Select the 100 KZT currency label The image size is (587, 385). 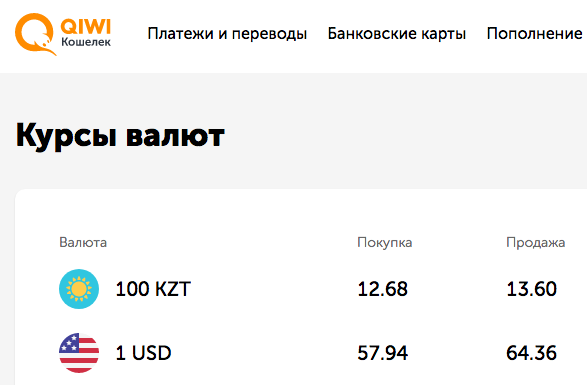153,289
